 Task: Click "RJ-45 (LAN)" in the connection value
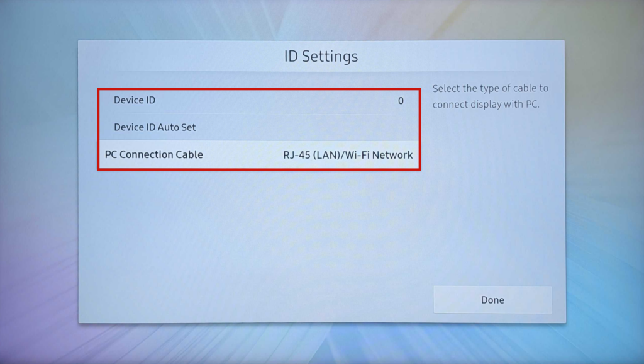pyautogui.click(x=313, y=155)
